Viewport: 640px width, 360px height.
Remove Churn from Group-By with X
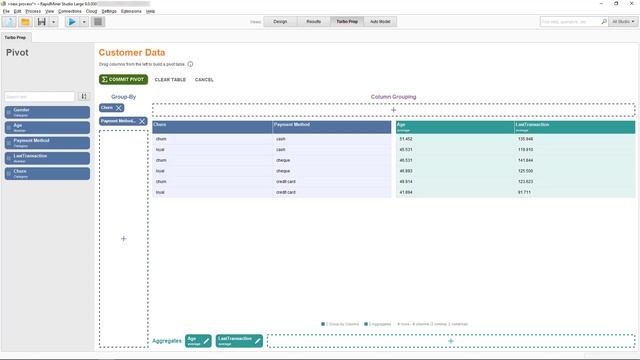pos(118,108)
